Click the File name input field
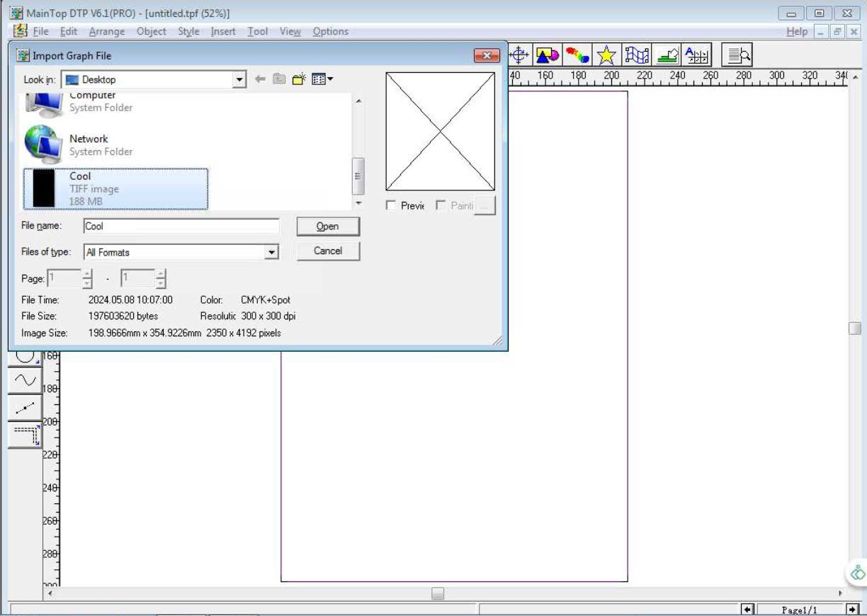This screenshot has width=867, height=616. pos(181,227)
